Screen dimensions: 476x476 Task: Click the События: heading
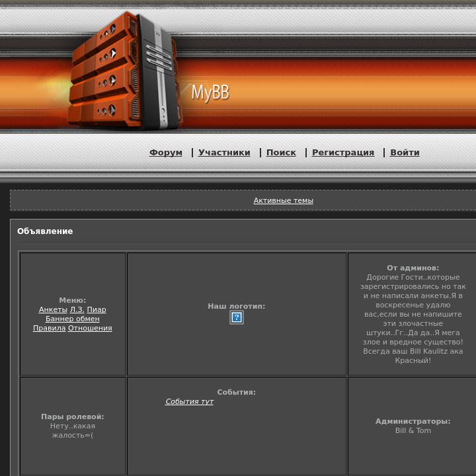(237, 392)
